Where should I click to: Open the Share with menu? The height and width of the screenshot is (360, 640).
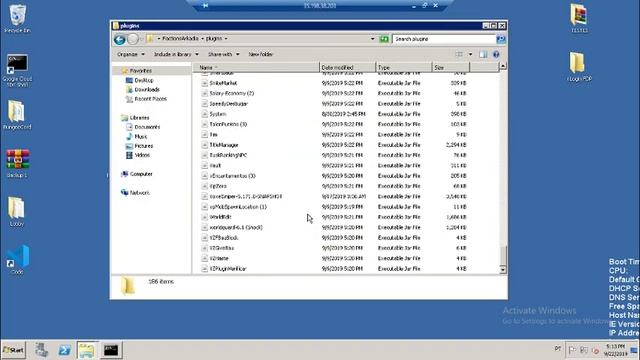pos(223,54)
